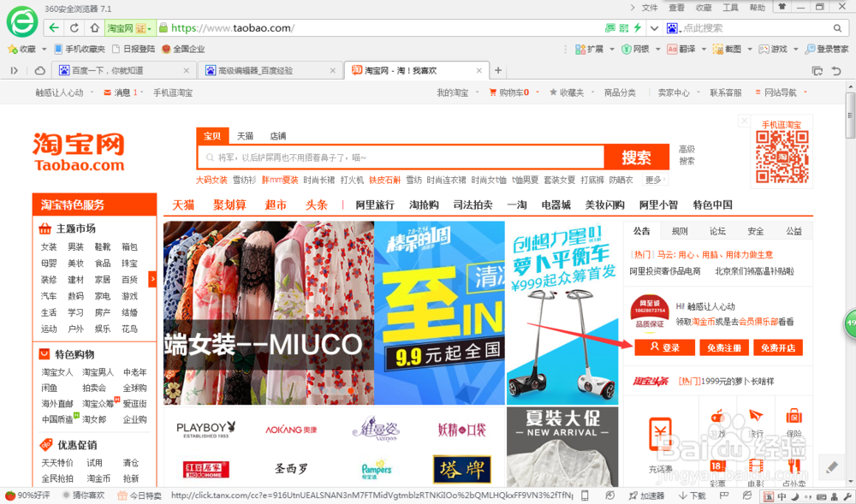Image resolution: width=856 pixels, height=504 pixels.
Task: Toggle Chinese input with the 中 indicator
Action: 781,495
